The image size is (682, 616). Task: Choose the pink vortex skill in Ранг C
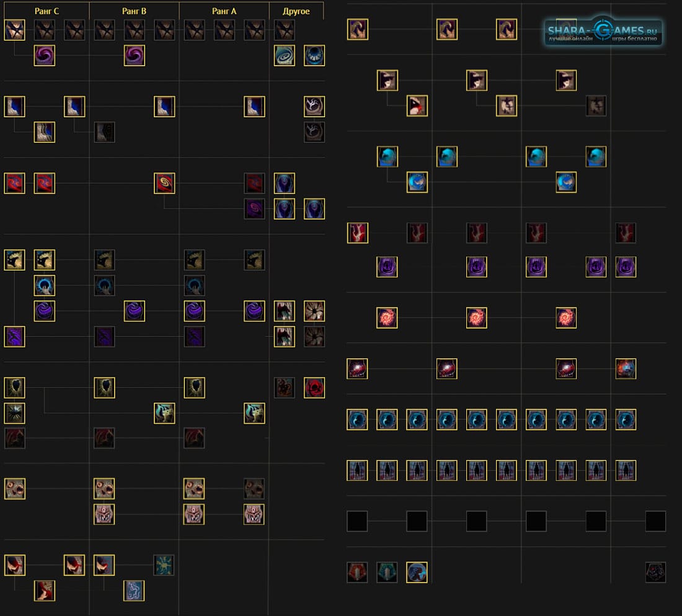pos(45,56)
